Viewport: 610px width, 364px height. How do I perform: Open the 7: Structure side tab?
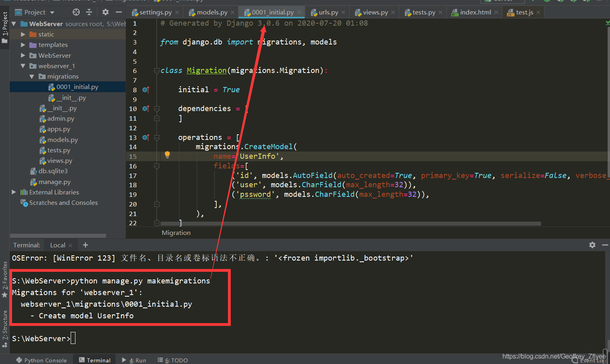click(5, 328)
